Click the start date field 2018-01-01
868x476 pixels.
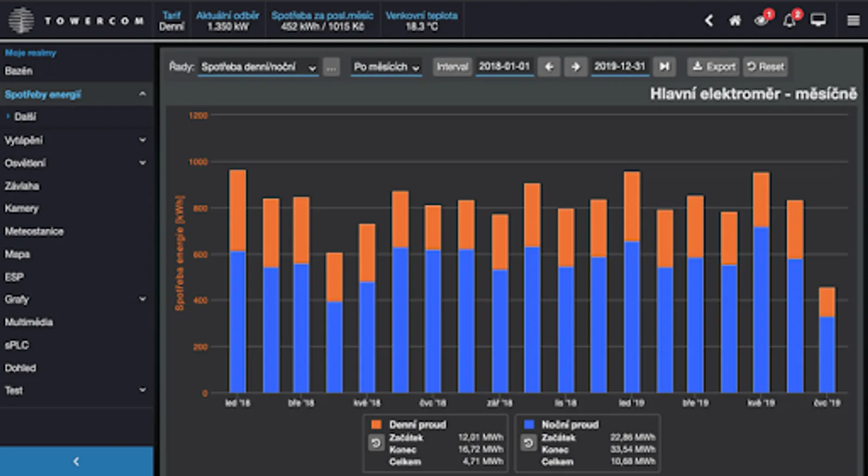[504, 67]
